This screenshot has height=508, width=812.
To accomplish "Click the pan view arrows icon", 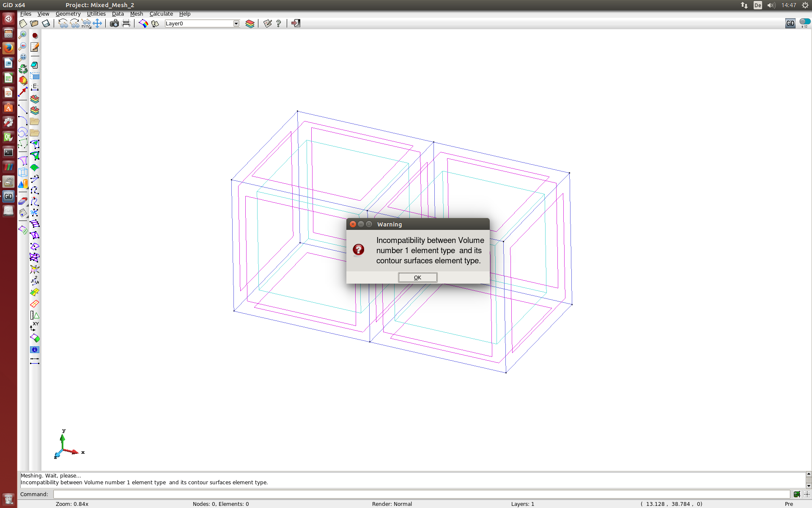I will click(x=97, y=24).
